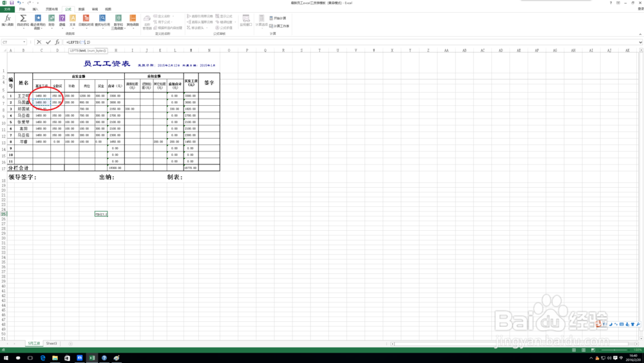Expand the Name Box dropdown arrow

24,42
